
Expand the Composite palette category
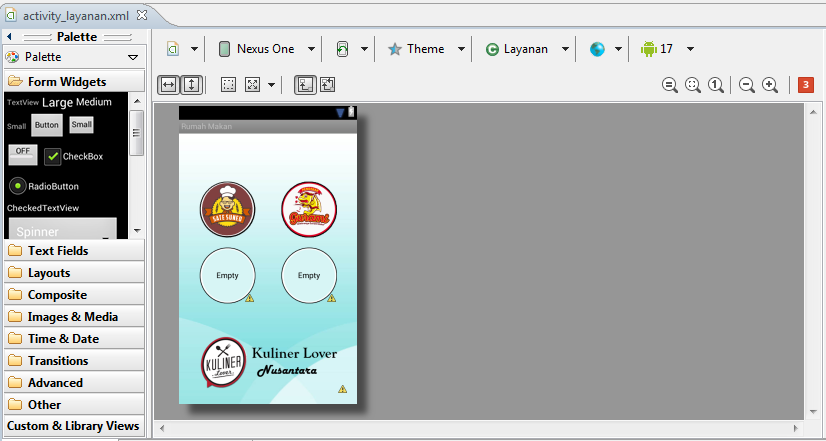pyautogui.click(x=74, y=295)
